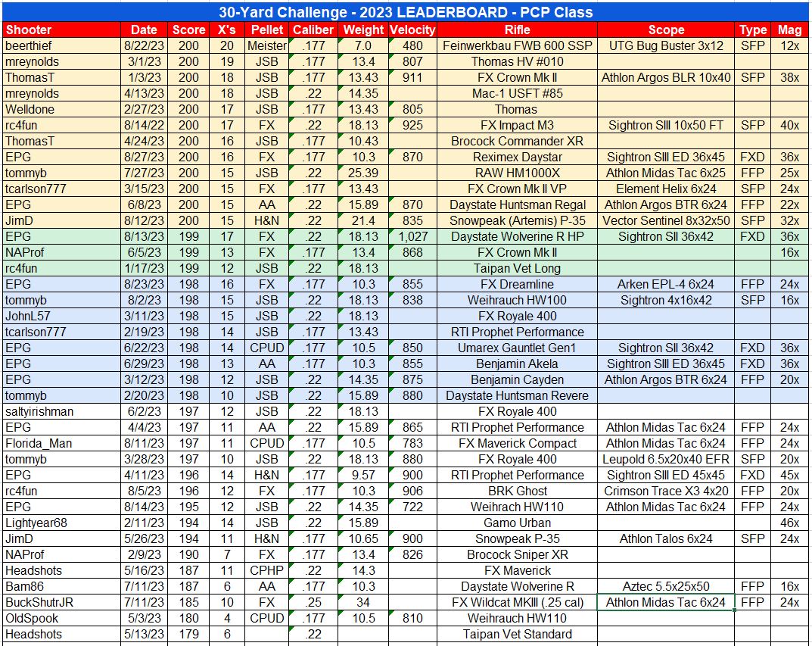Select the X's column header
Viewport: 812px width, 646px height.
point(227,30)
